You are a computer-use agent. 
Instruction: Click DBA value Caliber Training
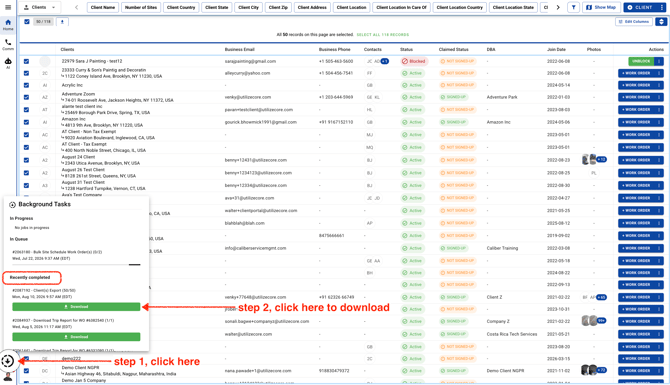[502, 248]
